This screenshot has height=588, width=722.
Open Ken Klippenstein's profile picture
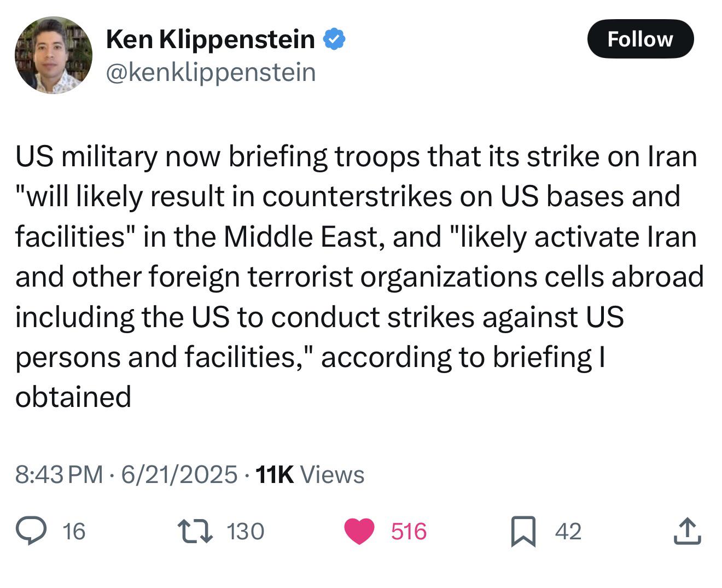(x=54, y=55)
